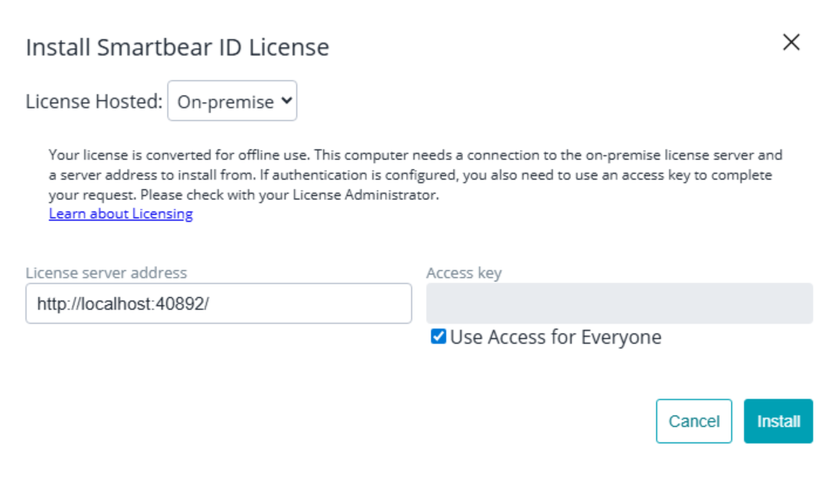Click inside the License server address field
837x504 pixels.
218,303
